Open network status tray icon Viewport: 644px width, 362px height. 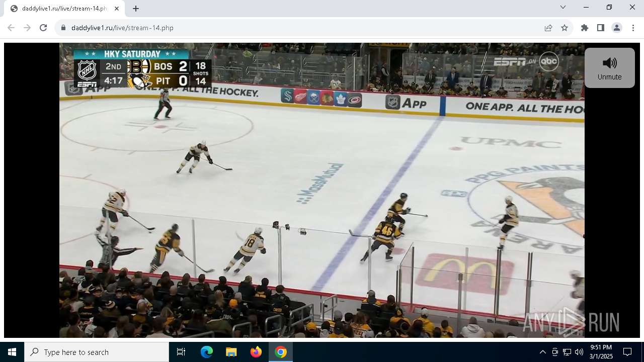click(x=567, y=352)
